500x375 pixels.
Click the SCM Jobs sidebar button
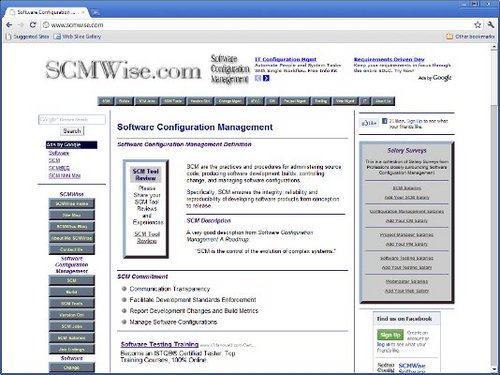pyautogui.click(x=72, y=326)
